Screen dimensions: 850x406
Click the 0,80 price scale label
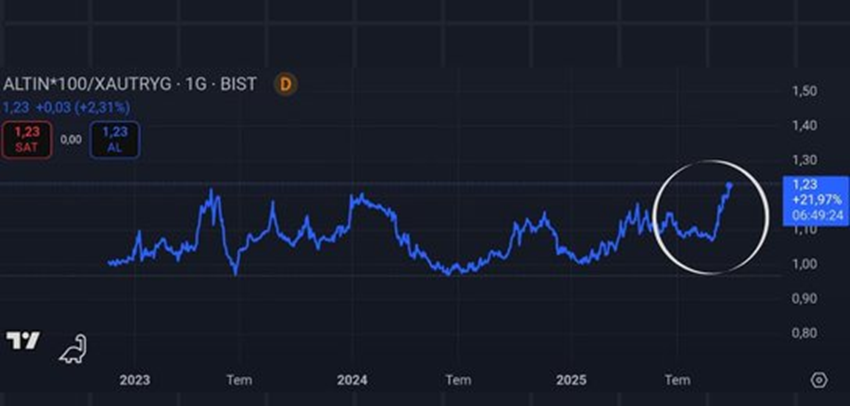(x=805, y=333)
